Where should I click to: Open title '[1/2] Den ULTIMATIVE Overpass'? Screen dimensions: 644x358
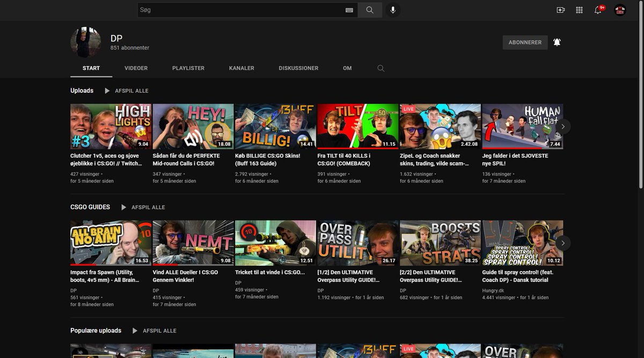click(x=349, y=276)
